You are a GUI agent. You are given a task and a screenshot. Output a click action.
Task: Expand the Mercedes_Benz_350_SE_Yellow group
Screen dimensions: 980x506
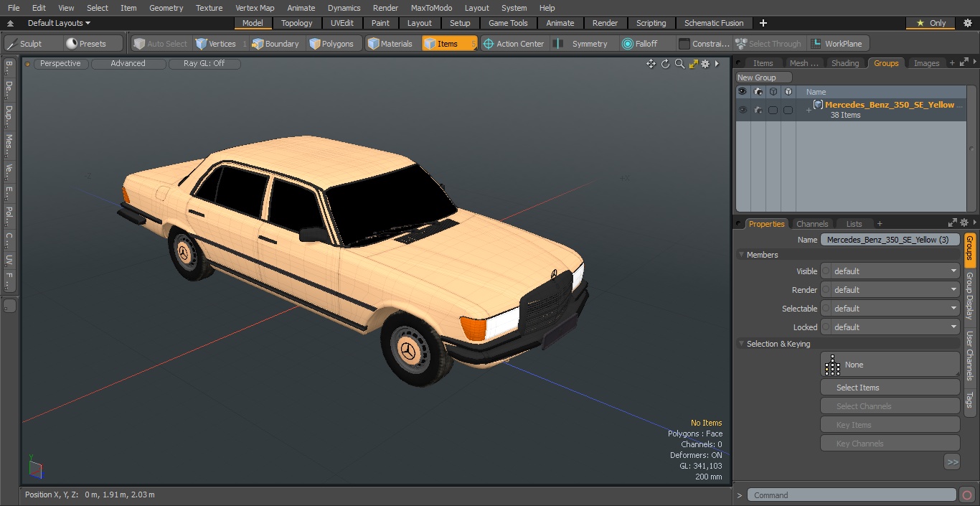tap(809, 110)
